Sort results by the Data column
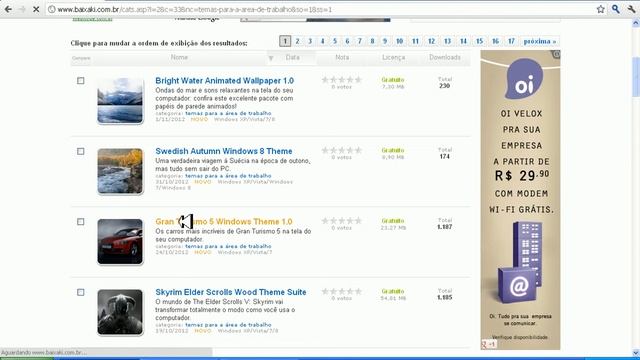640x360 pixels. (293, 58)
